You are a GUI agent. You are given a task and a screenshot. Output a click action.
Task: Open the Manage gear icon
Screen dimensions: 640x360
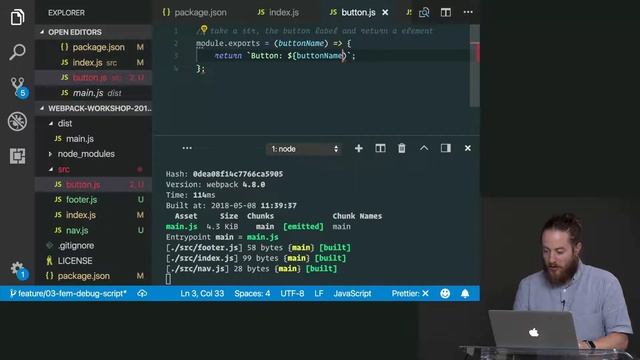click(x=18, y=270)
